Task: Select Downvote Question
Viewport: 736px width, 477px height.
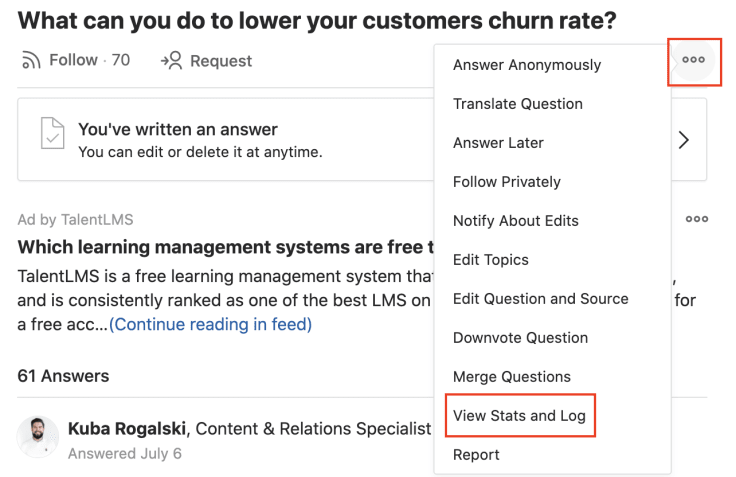Action: (520, 338)
